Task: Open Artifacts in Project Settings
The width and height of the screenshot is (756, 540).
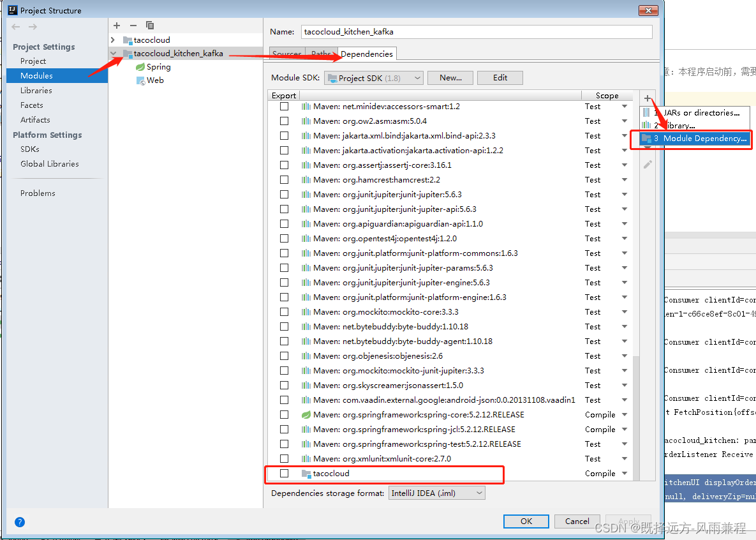Action: (x=35, y=119)
